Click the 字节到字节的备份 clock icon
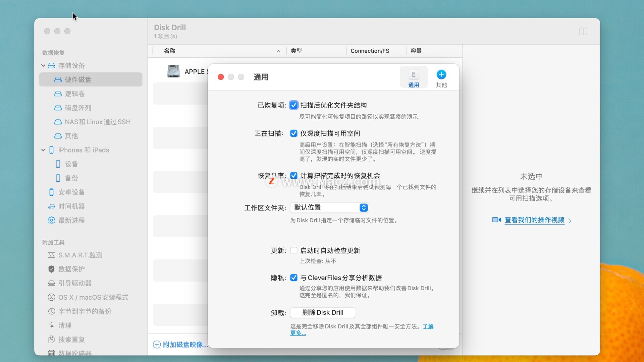 pyautogui.click(x=51, y=311)
